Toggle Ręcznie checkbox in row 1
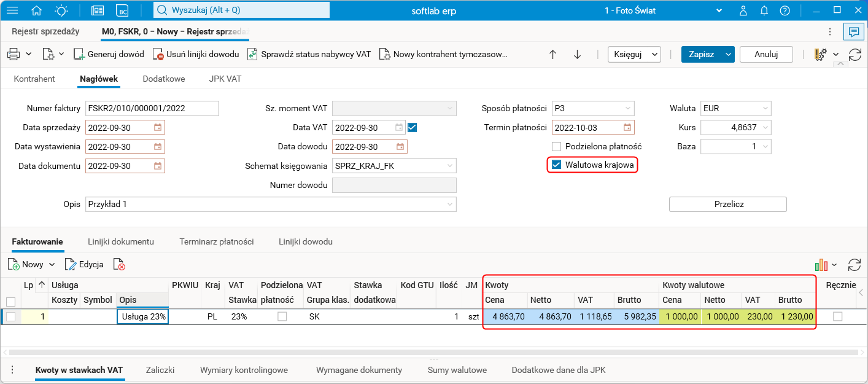 point(837,316)
